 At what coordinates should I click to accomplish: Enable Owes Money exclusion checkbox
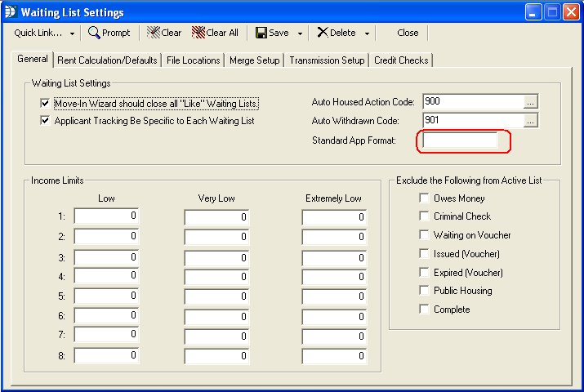point(424,198)
